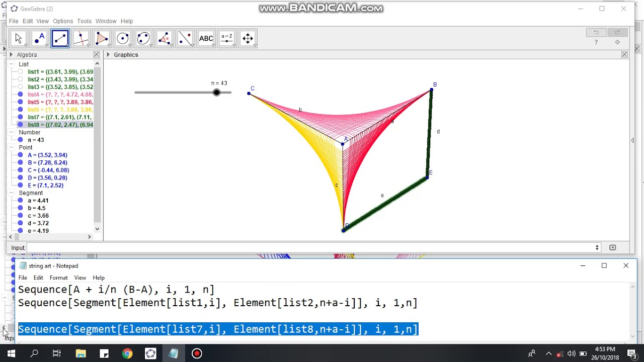Select the Perpendicular Line tool
This screenshot has width=644, height=362.
81,38
